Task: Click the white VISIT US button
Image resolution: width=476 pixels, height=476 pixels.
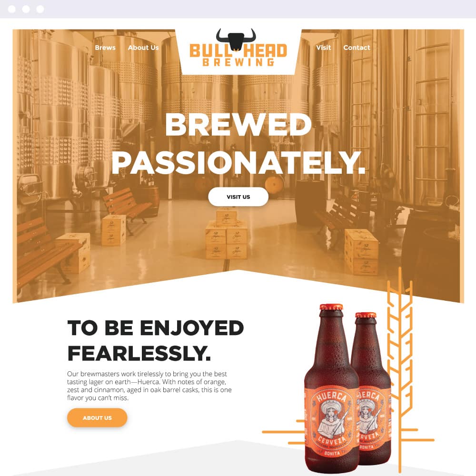Action: 238,197
